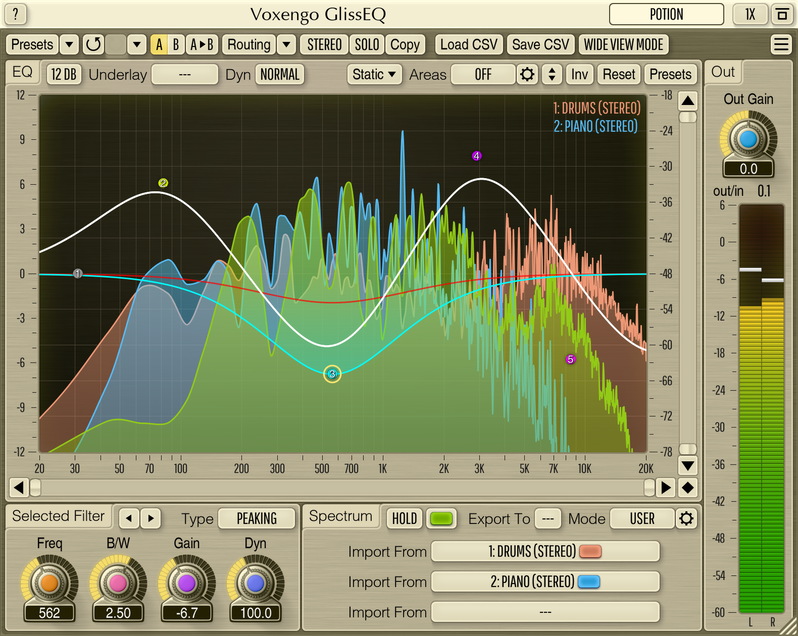This screenshot has height=636, width=798.
Task: Open the window size icon at top right
Action: pyautogui.click(x=782, y=14)
